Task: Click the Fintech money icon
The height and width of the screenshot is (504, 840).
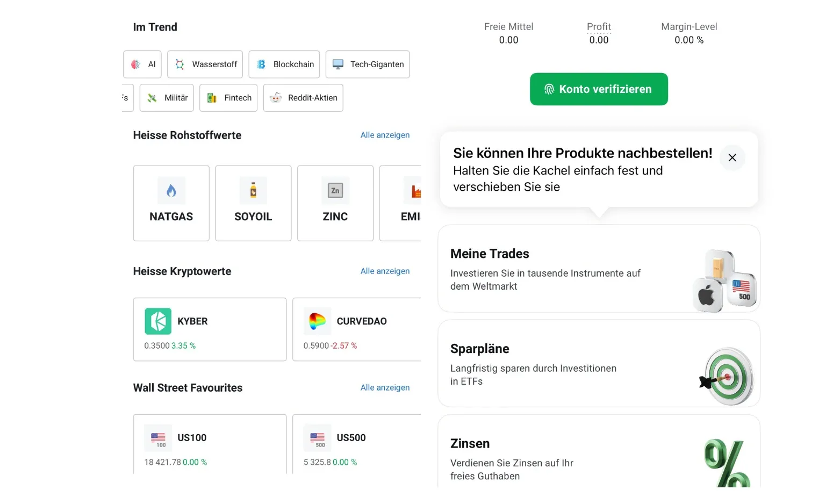Action: pyautogui.click(x=212, y=98)
